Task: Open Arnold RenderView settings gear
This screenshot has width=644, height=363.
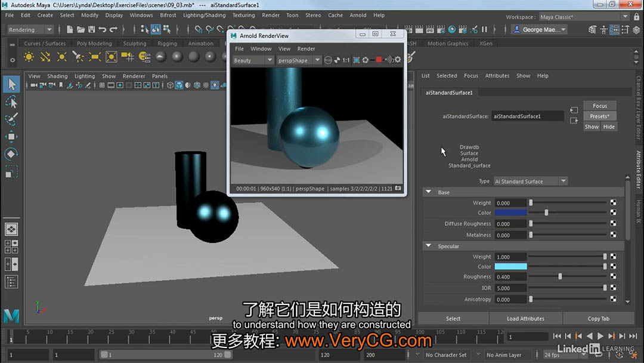Action: (x=398, y=60)
